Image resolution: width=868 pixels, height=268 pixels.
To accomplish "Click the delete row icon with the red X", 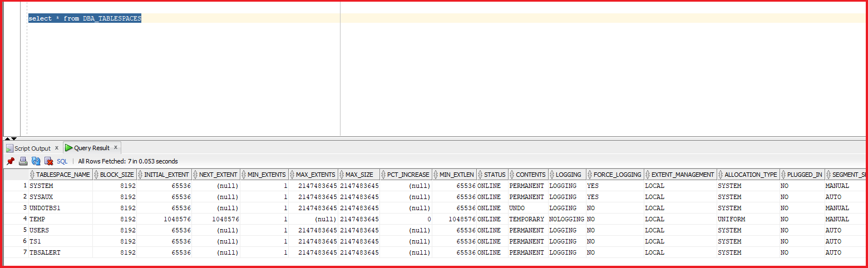I will (48, 161).
